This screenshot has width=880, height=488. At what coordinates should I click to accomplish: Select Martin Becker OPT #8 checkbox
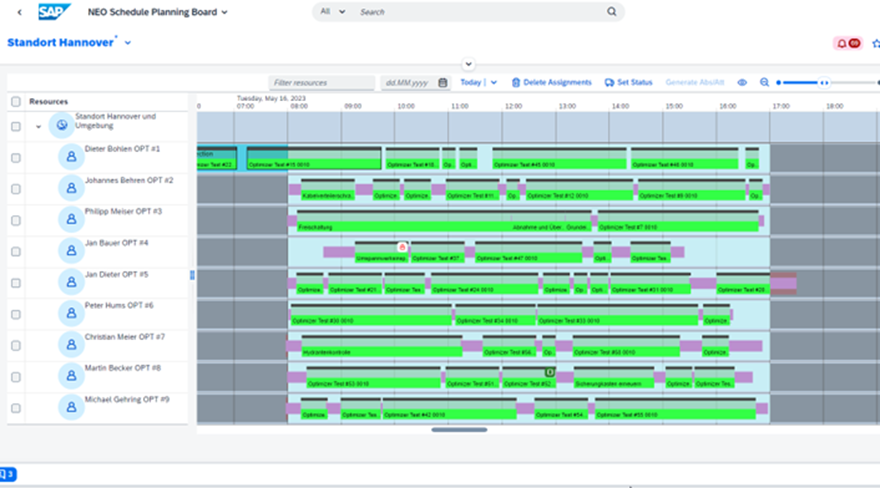point(16,377)
